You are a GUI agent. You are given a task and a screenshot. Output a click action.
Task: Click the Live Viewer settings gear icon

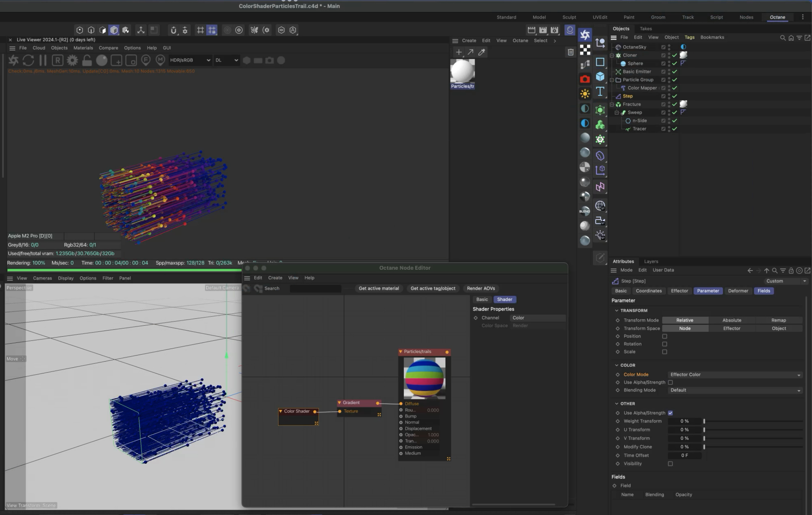[x=72, y=60]
